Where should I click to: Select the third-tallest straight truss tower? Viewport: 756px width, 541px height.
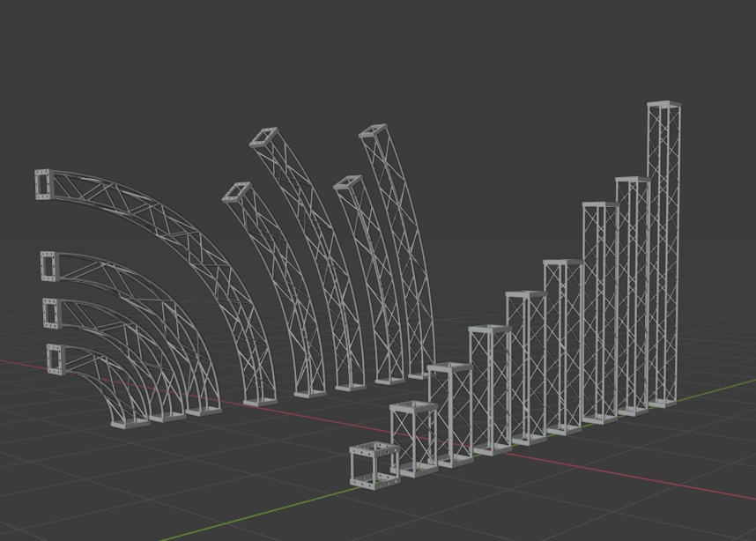[600, 313]
